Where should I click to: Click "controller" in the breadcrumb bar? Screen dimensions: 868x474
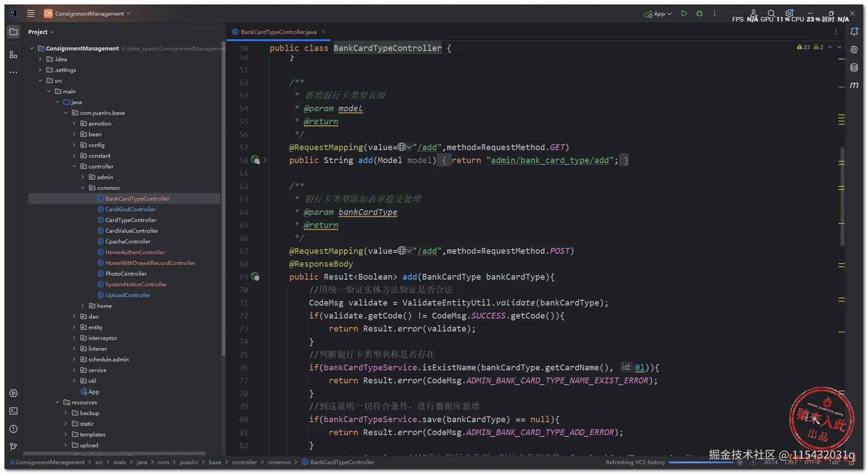[x=245, y=462]
